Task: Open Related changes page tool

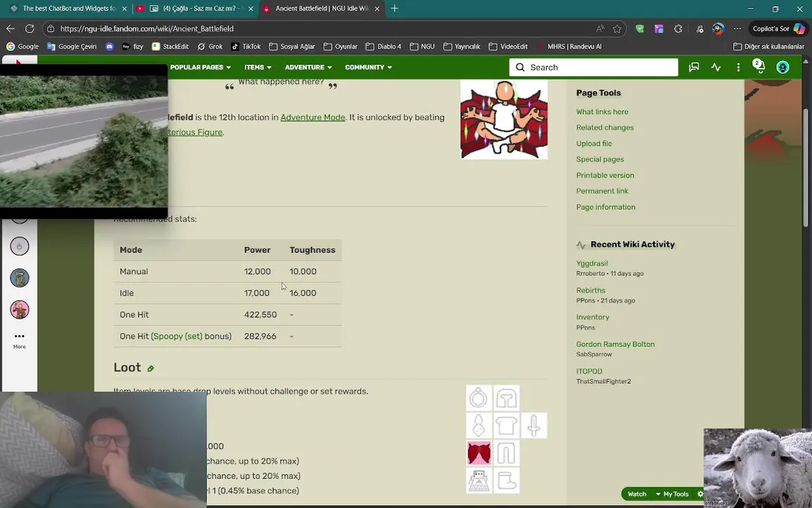Action: click(605, 128)
